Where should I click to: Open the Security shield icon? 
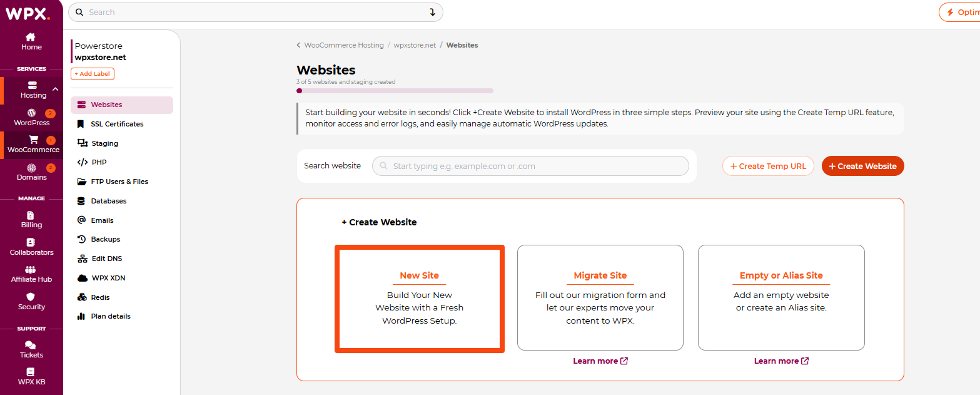coord(31,297)
